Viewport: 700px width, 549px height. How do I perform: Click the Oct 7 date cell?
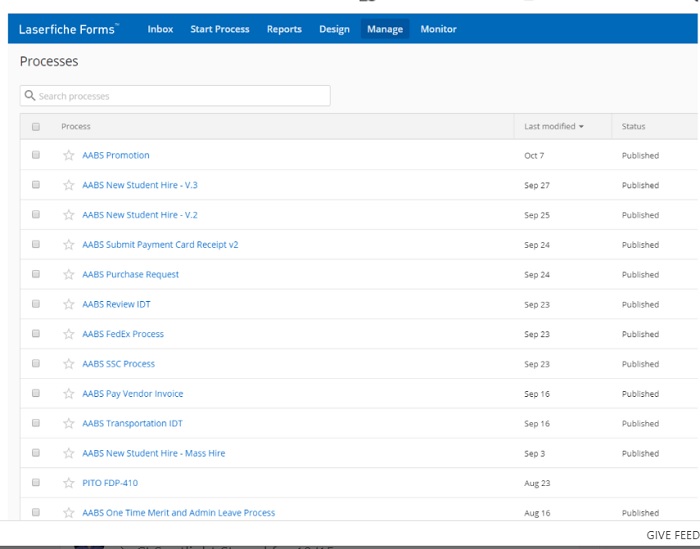point(534,156)
